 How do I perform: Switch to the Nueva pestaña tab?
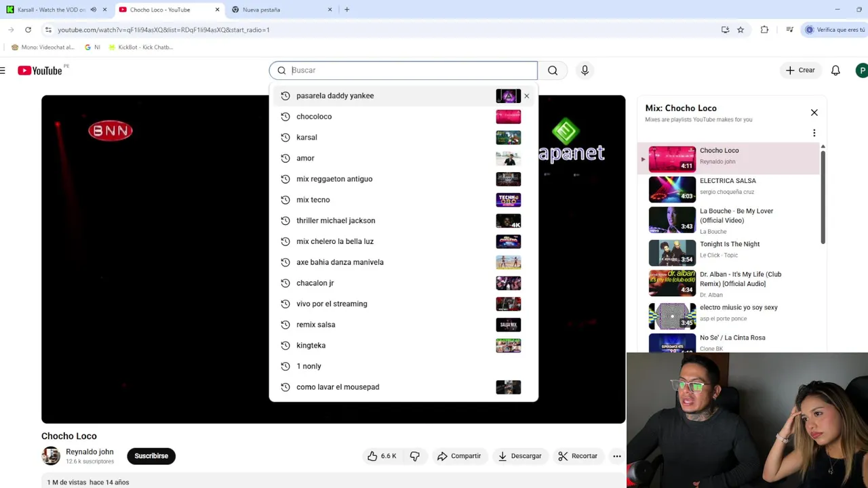282,9
